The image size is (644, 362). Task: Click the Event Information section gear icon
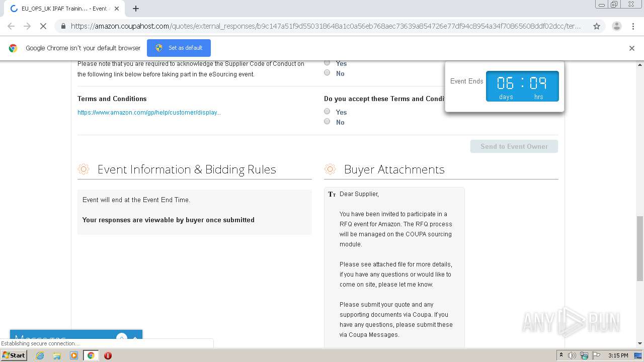click(x=84, y=169)
